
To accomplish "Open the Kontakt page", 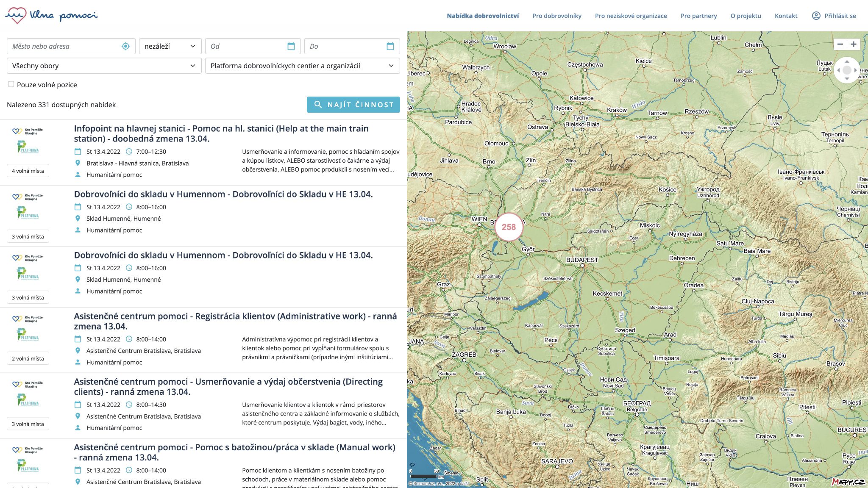I will [x=786, y=16].
